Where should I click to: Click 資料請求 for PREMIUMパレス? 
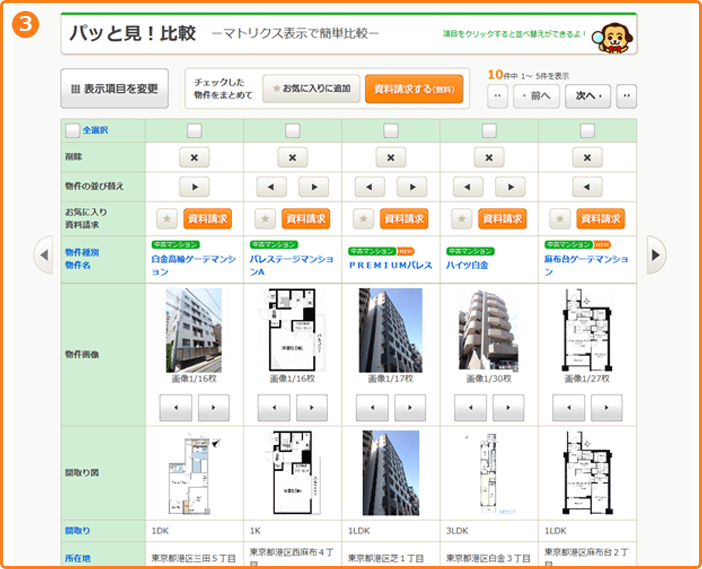(x=404, y=219)
